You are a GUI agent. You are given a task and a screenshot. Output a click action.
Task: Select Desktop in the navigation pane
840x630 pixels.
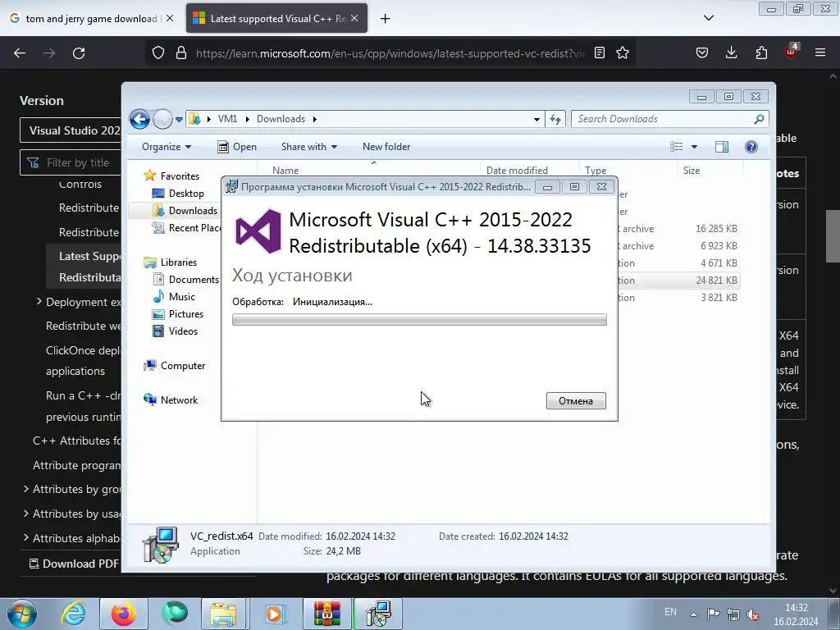[x=186, y=194]
